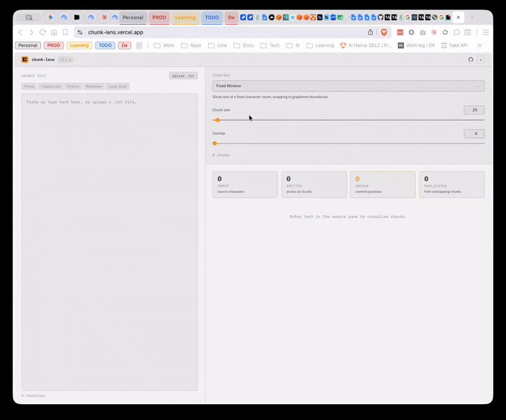The height and width of the screenshot is (420, 506).
Task: Open the Apps bookmarks folder
Action: (191, 46)
